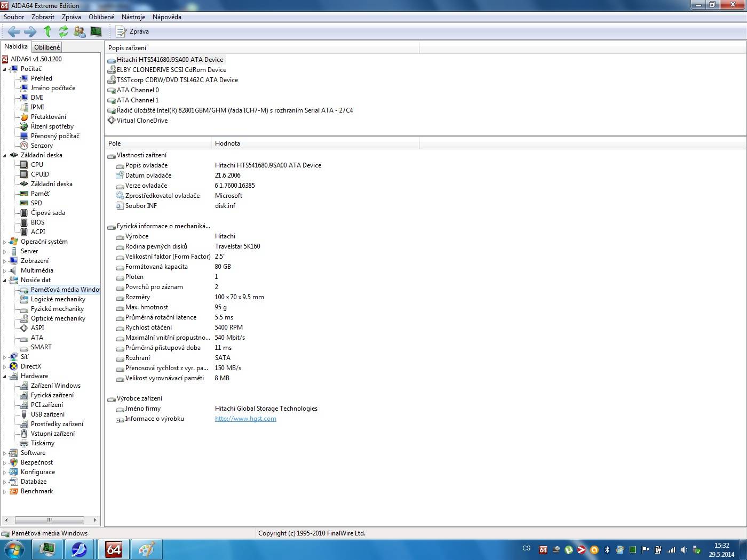Collapse the Hardware tree node
747x560 pixels.
[5, 376]
